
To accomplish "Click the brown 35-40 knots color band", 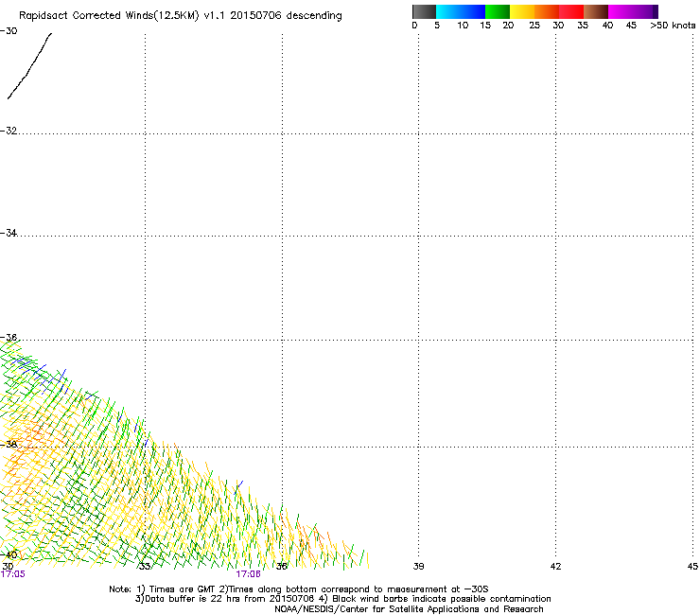I will (596, 11).
